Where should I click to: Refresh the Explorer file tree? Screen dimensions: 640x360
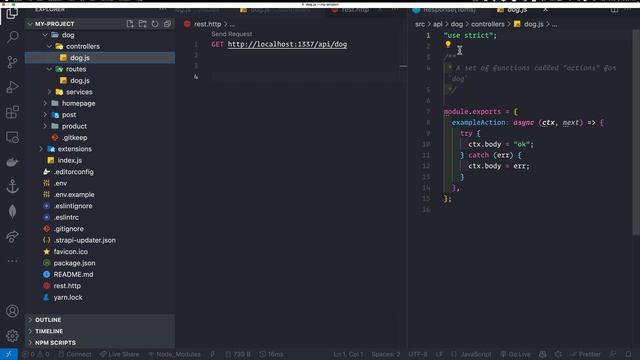(155, 24)
